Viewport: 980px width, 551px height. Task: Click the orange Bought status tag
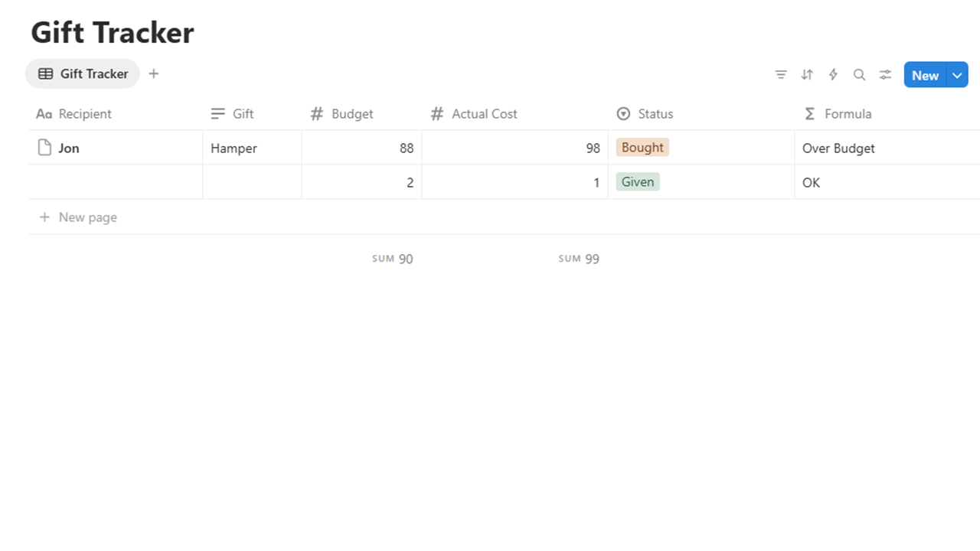click(x=642, y=147)
